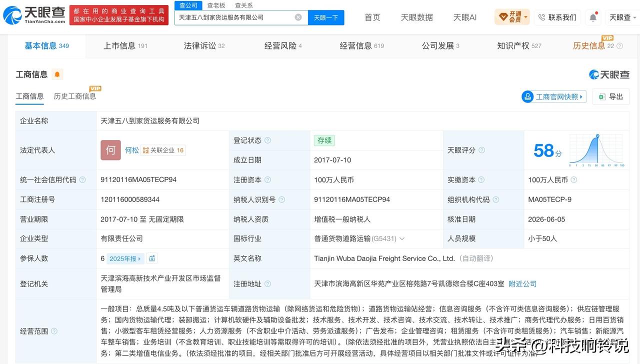Viewport: 640px width, 364px height.
Task: Click the help icon next to 登记状态
Action: coord(267,140)
